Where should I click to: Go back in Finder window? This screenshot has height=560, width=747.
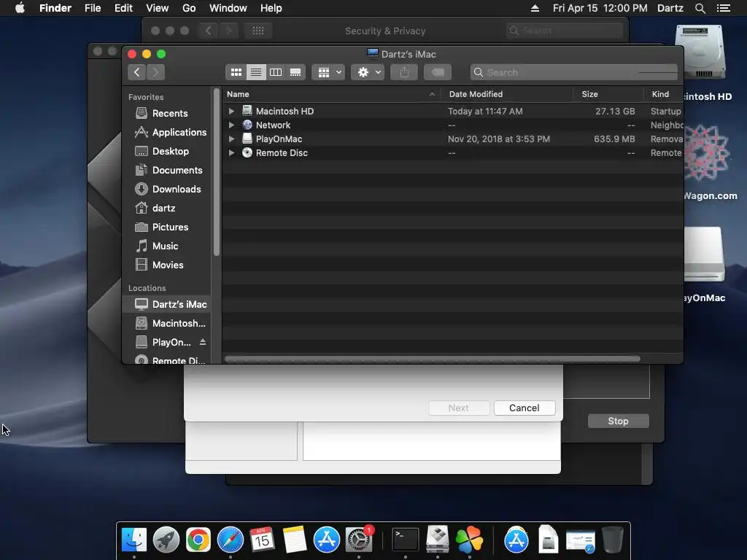(x=136, y=72)
